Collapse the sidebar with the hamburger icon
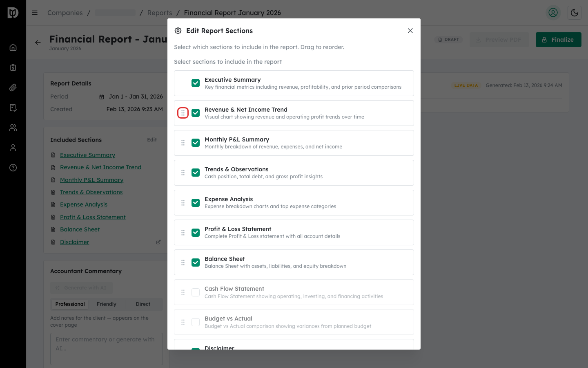This screenshot has width=588, height=368. point(35,13)
